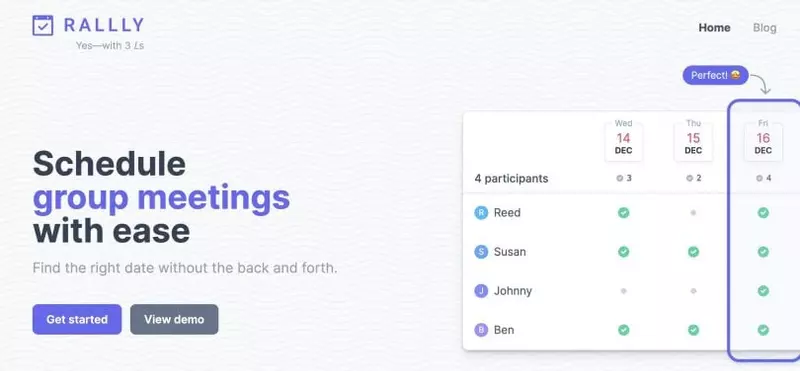This screenshot has height=371, width=800.
Task: Click Reed's blue R avatar icon
Action: point(481,213)
